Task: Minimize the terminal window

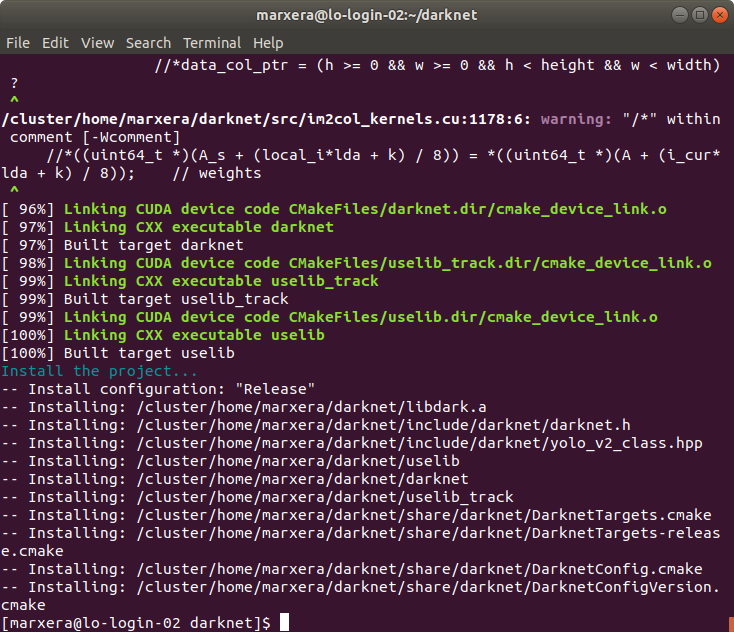Action: (680, 15)
